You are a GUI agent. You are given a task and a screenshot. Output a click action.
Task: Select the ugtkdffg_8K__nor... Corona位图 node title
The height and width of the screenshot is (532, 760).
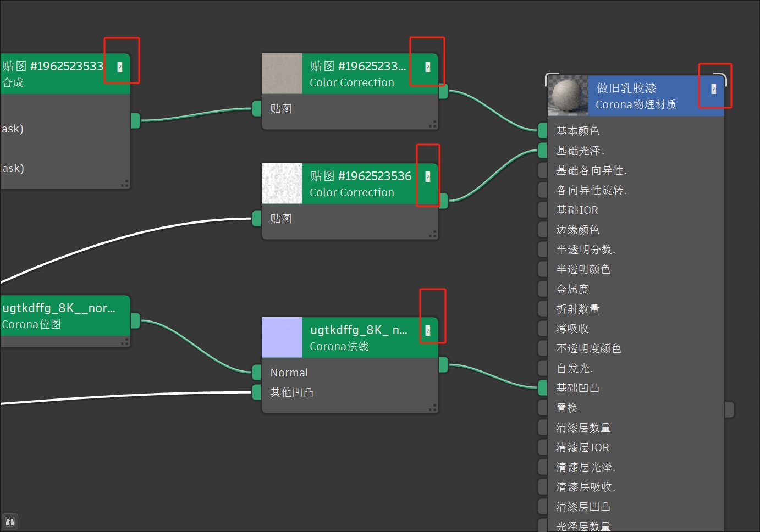click(58, 308)
